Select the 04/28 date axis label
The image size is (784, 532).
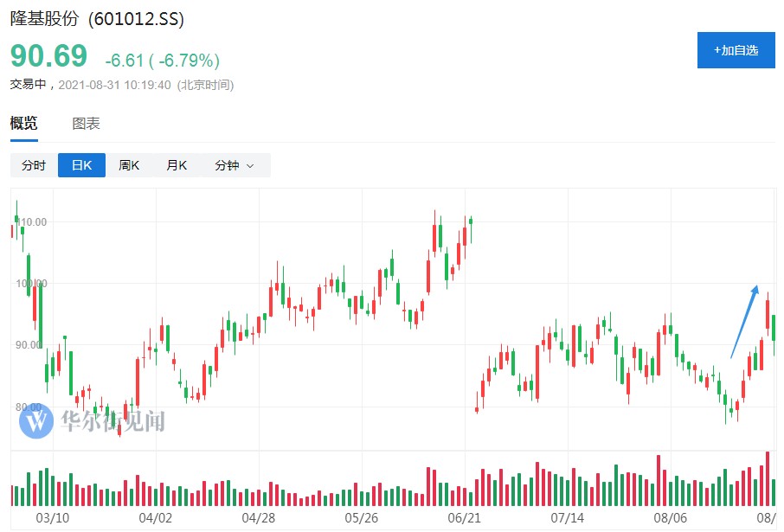pyautogui.click(x=258, y=518)
